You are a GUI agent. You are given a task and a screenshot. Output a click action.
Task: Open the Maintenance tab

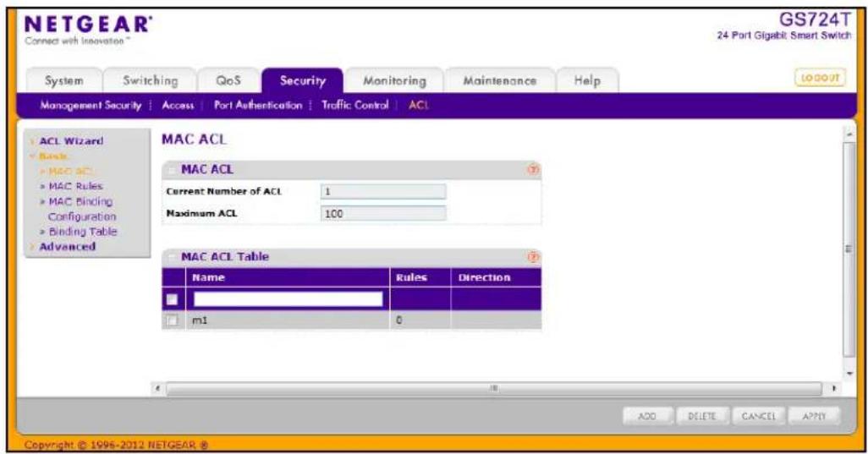pos(499,80)
